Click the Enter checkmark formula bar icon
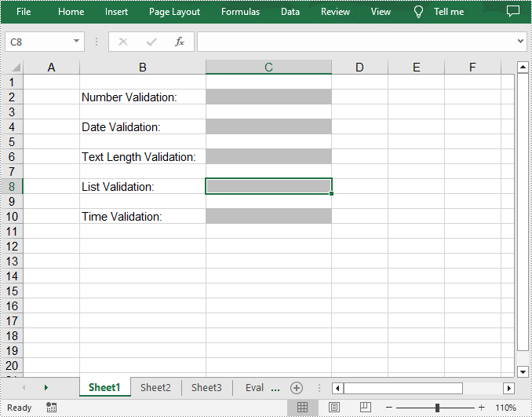The width and height of the screenshot is (532, 417). [151, 42]
